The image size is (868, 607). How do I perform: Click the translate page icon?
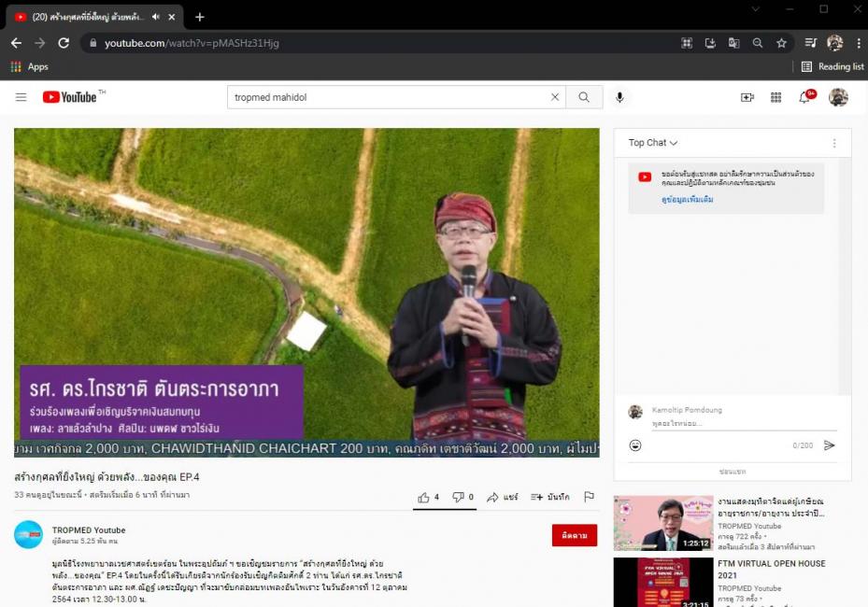pos(734,43)
